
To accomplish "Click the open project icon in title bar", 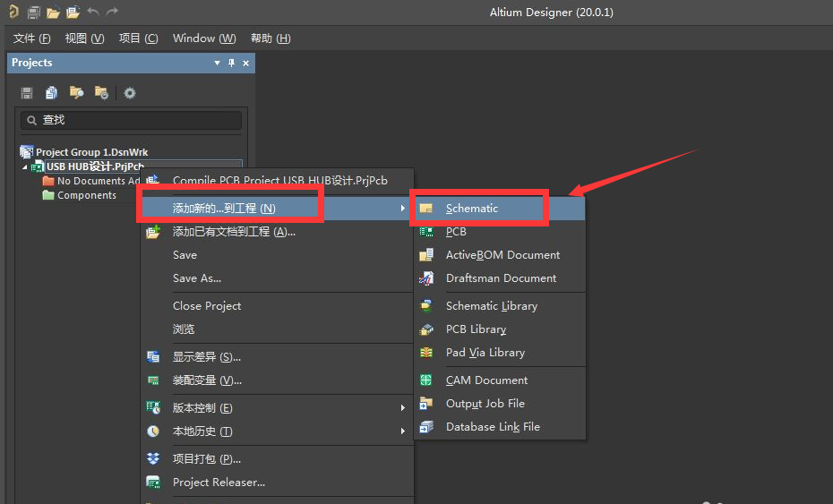I will (73, 12).
